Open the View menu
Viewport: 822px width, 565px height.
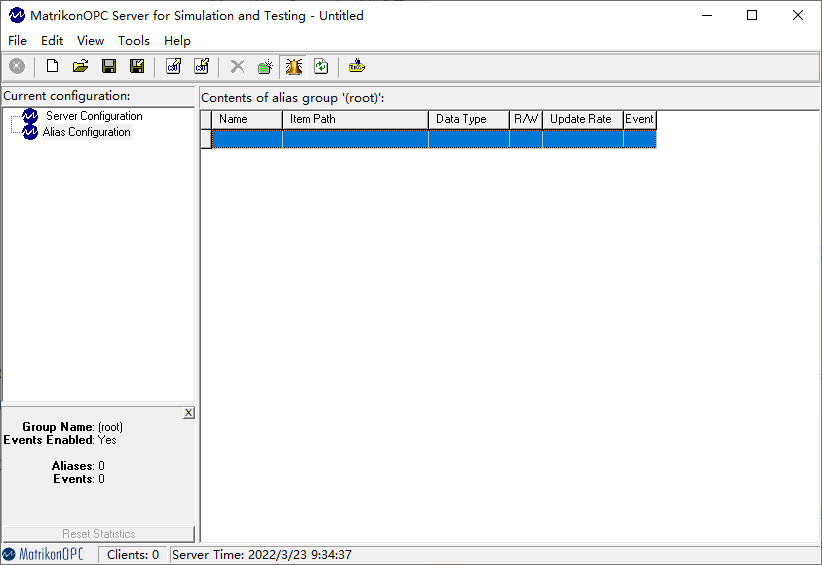click(90, 41)
